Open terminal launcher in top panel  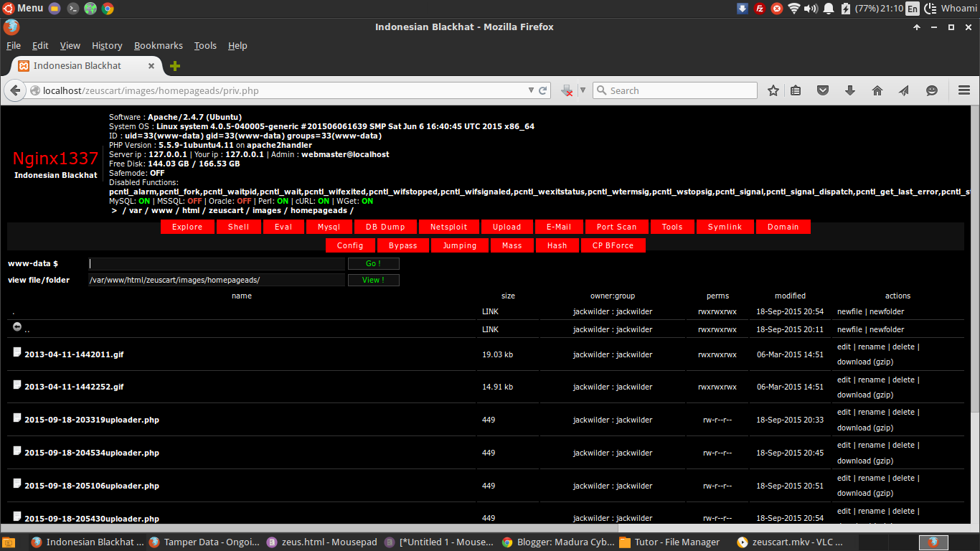(x=73, y=9)
